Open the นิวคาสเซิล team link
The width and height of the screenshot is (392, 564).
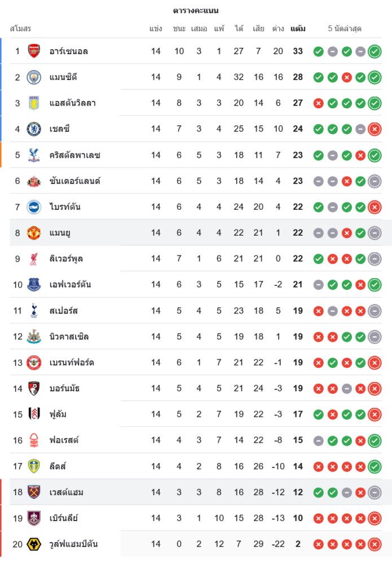pyautogui.click(x=69, y=337)
